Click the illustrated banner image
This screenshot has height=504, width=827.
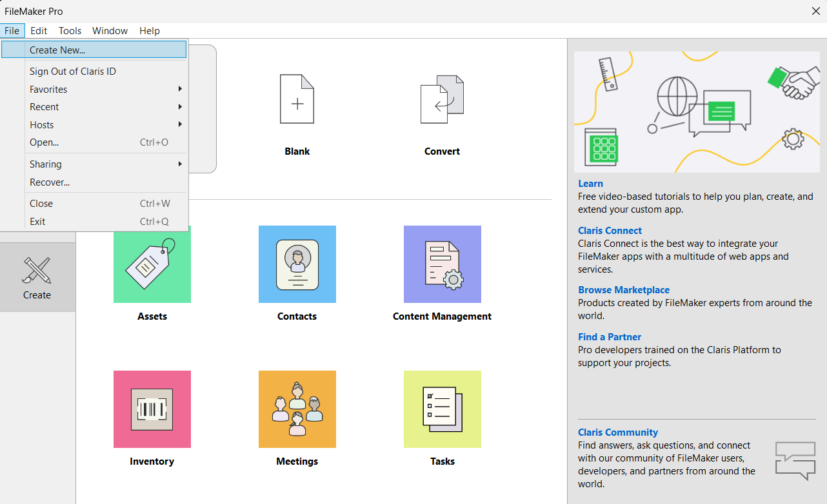(x=697, y=111)
